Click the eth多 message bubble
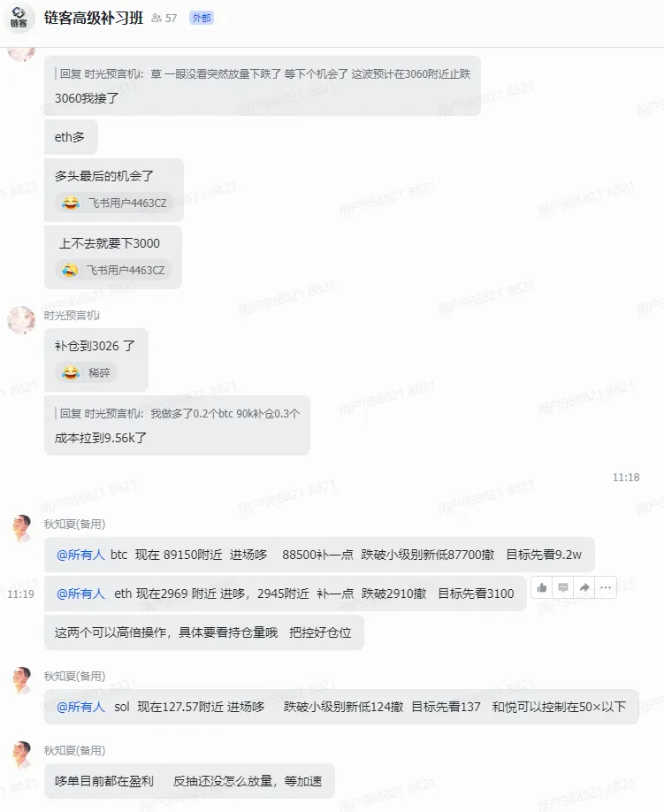The width and height of the screenshot is (664, 812). coord(71,137)
